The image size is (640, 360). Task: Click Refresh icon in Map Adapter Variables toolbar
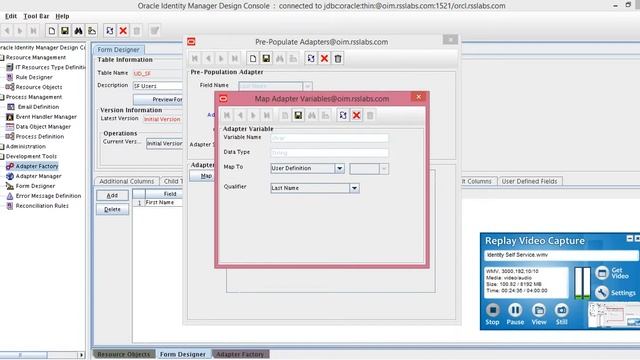coord(343,116)
